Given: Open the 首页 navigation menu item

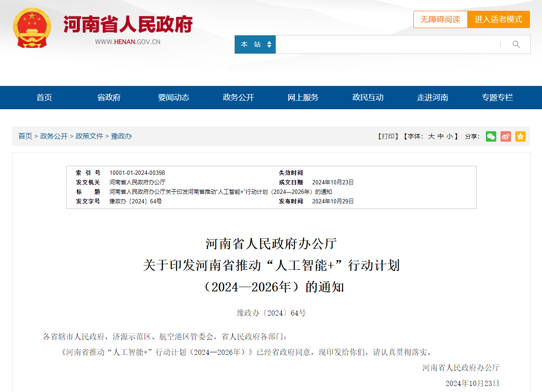Looking at the screenshot, I should 44,98.
